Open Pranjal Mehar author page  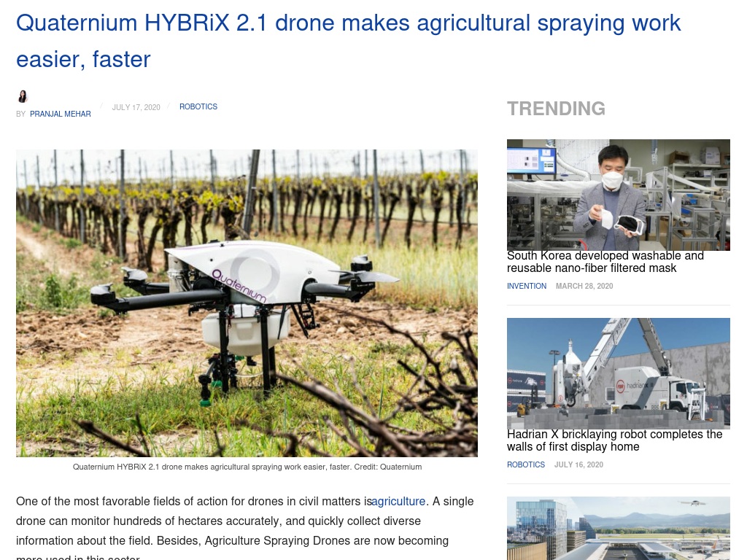click(60, 114)
